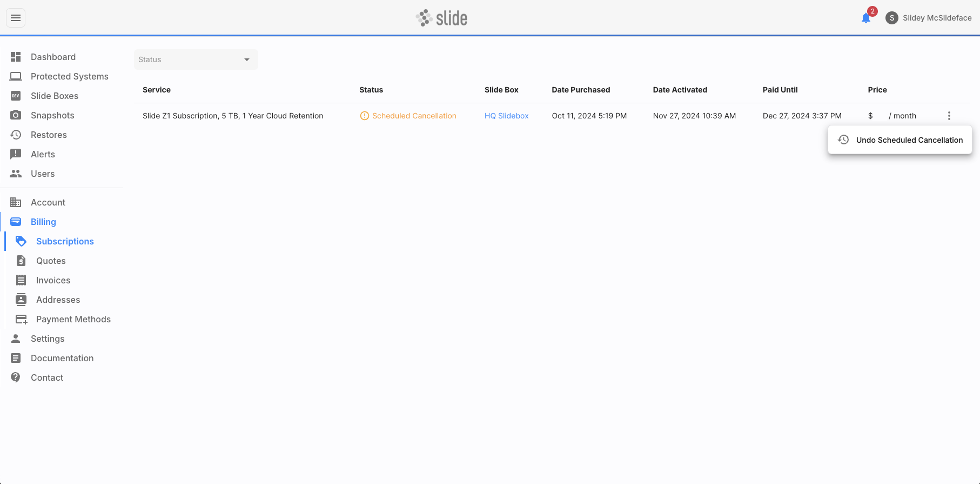This screenshot has height=484, width=980.
Task: Click the Oct 11, 2024 5:19 PM date
Action: pyautogui.click(x=589, y=116)
